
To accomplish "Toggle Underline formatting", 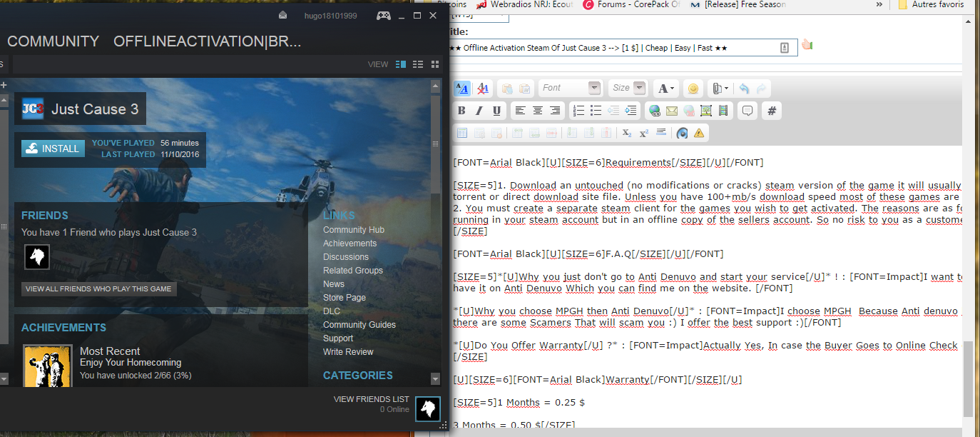I will point(496,111).
